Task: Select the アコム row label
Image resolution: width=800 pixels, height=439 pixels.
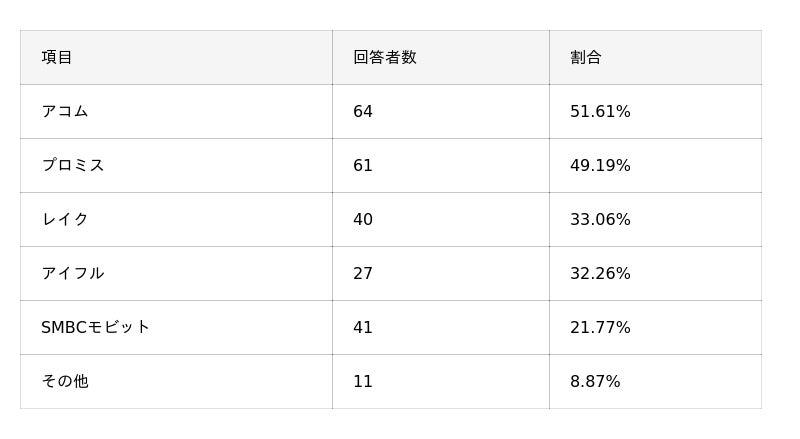Action: [x=65, y=112]
